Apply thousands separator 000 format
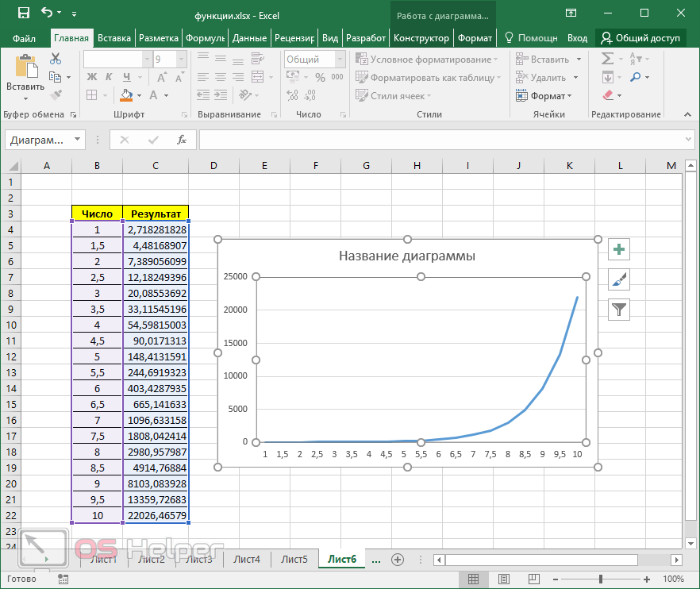700x589 pixels. [x=337, y=77]
